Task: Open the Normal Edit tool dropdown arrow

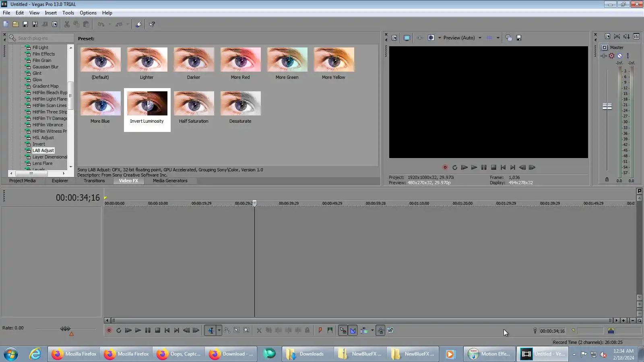Action: coord(219,331)
